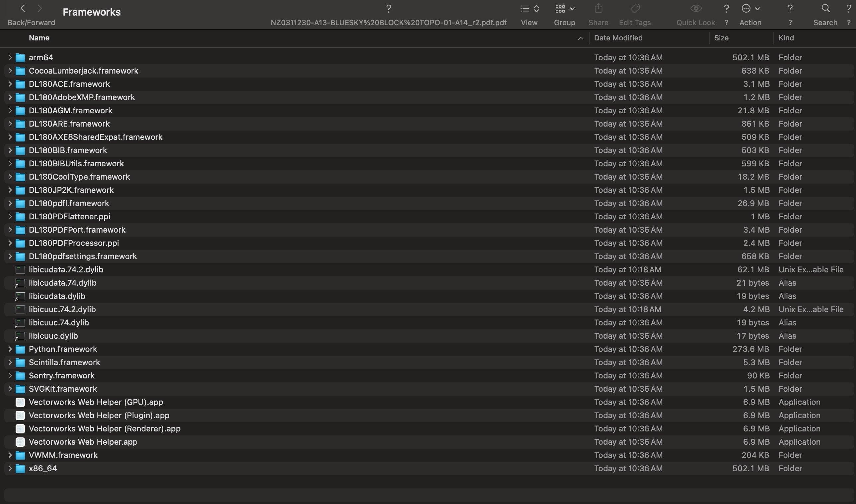856x504 pixels.
Task: Select the libicudata.74.2.dylib file icon
Action: [x=20, y=270]
